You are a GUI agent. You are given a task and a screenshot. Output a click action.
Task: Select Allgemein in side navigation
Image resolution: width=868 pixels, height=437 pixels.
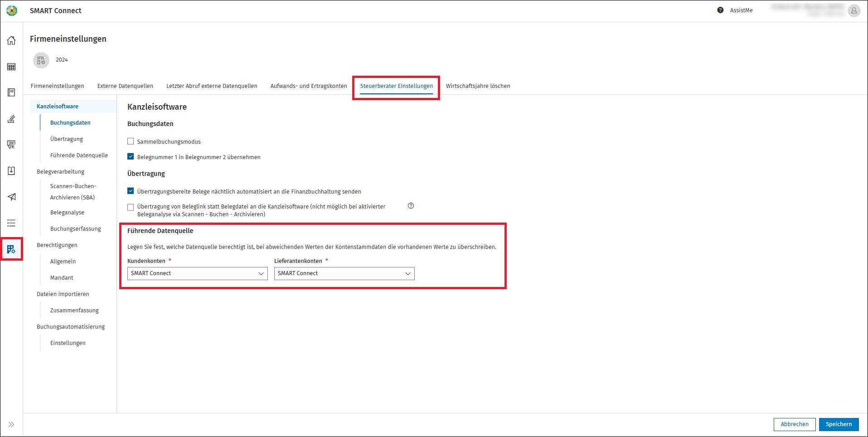click(x=63, y=262)
